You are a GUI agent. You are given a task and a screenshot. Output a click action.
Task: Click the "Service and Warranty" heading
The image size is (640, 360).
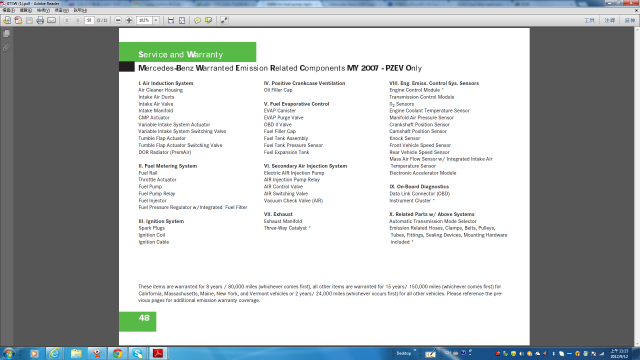click(x=180, y=54)
